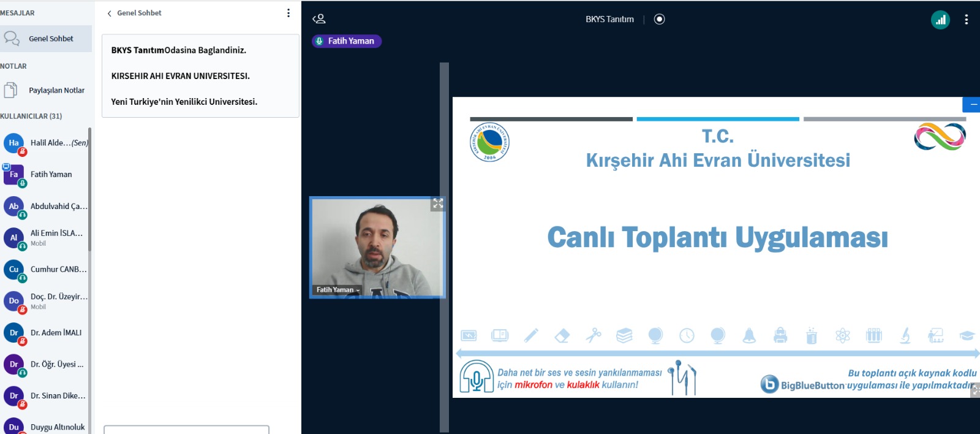This screenshot has width=980, height=434.
Task: Click the presentation slide area
Action: (716, 247)
